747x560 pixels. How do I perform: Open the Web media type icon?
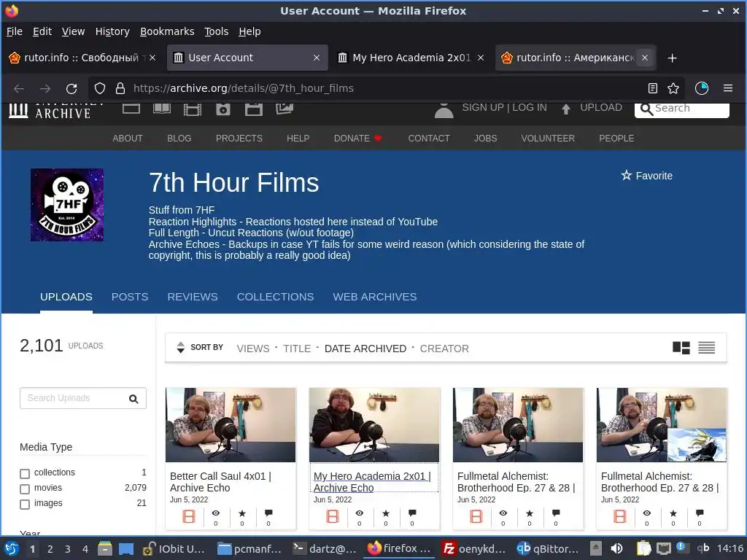click(131, 109)
